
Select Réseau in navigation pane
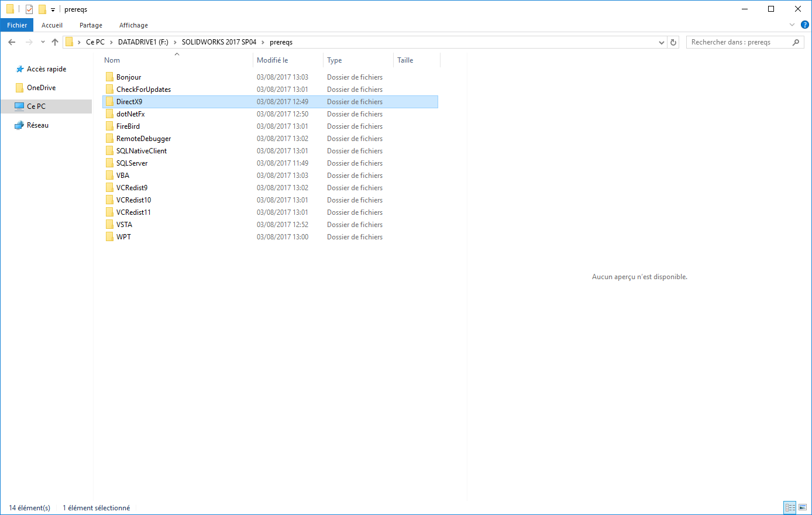click(37, 125)
